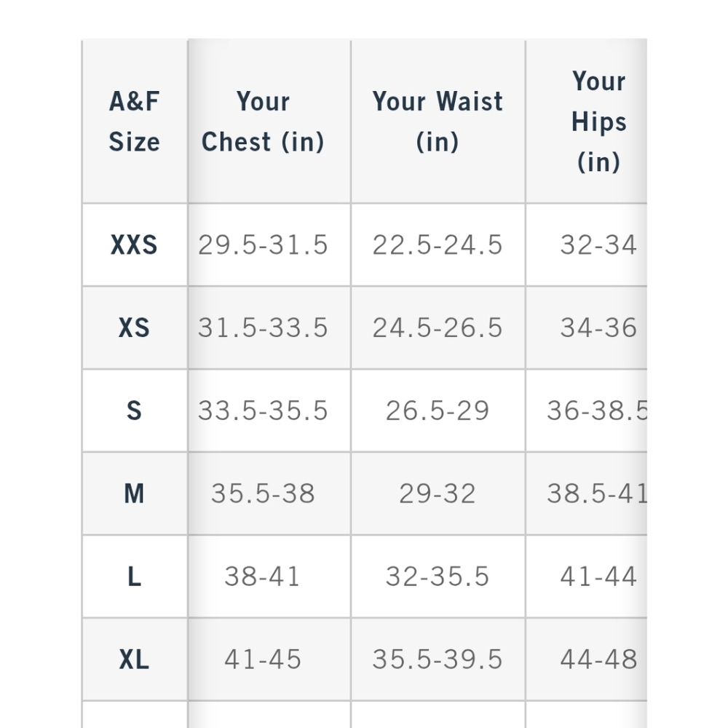Select the XS size row label
Screen dimensions: 728x728
pos(134,328)
